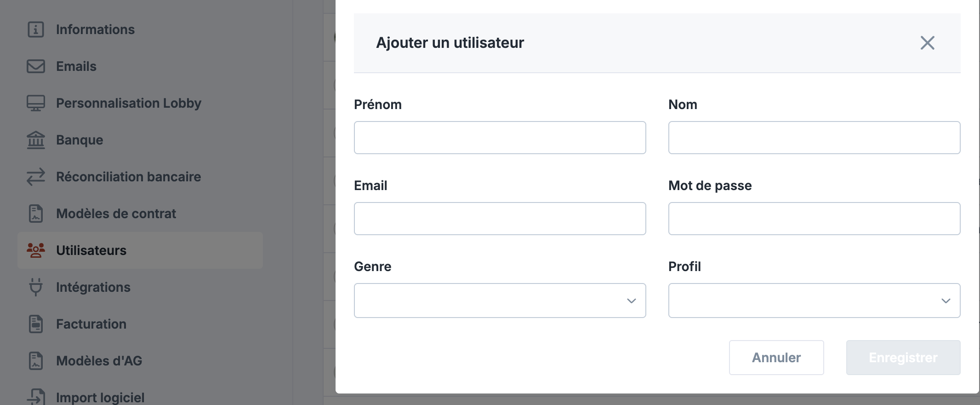Click the Mot de passe field
Viewport: 980px width, 405px height.
click(814, 219)
